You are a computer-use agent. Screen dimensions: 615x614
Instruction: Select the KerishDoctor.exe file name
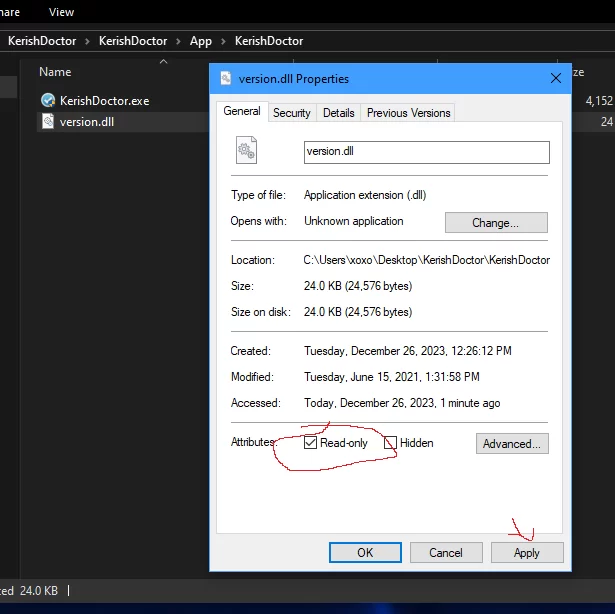click(x=104, y=101)
